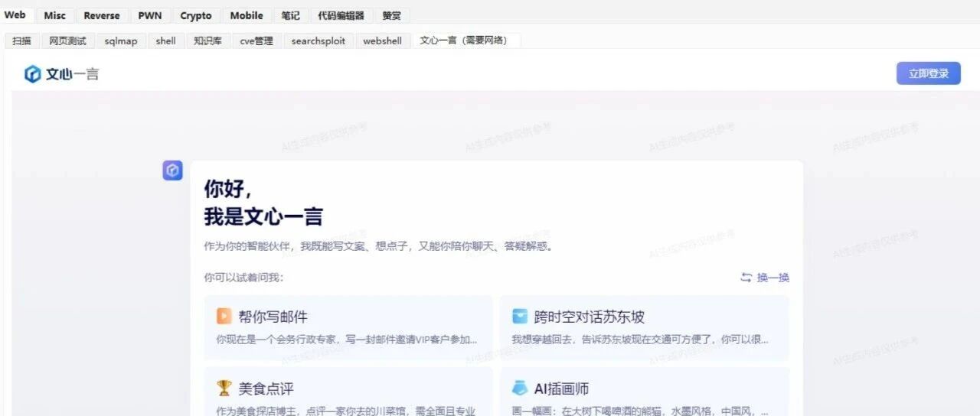Open the webshell sub-tab

[383, 41]
